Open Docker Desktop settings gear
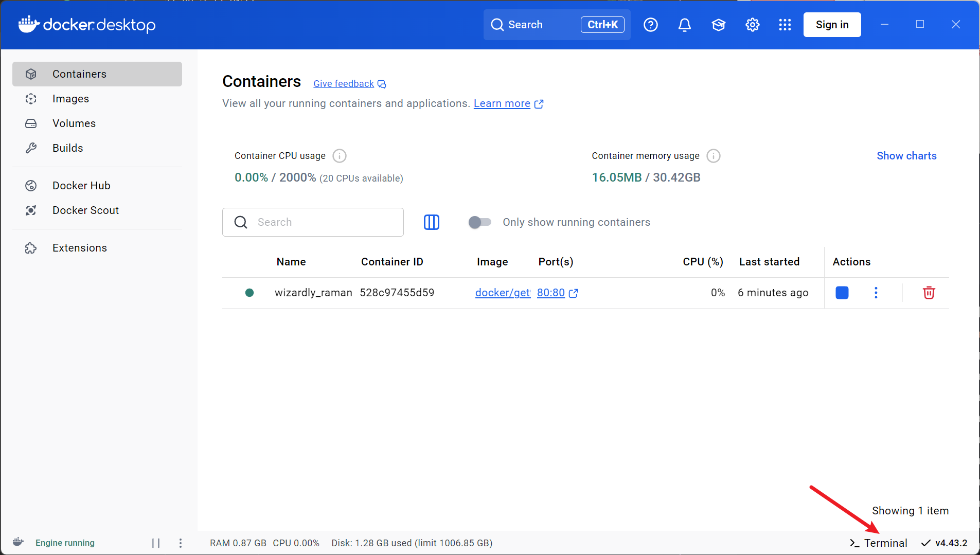The width and height of the screenshot is (980, 555). (752, 24)
